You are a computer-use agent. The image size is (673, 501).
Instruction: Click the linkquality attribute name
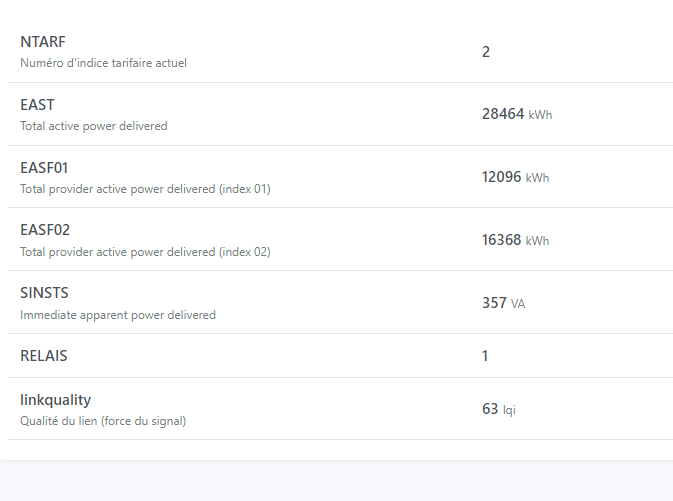[x=57, y=399]
